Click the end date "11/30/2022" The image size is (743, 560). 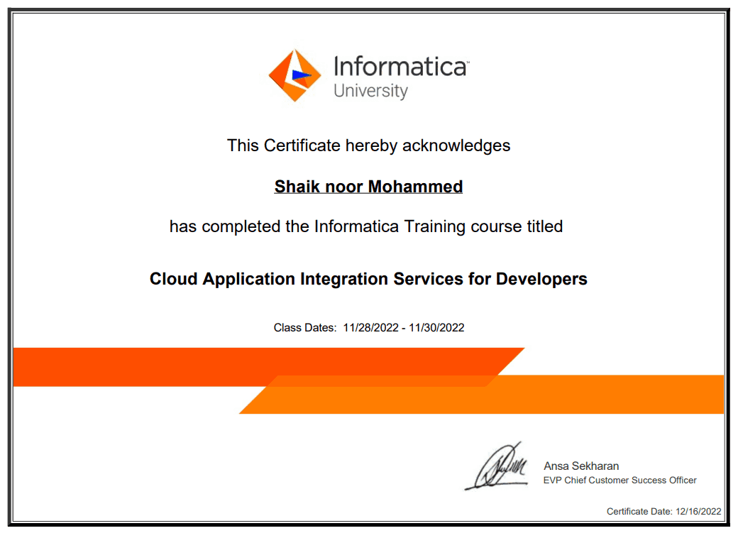pyautogui.click(x=436, y=328)
